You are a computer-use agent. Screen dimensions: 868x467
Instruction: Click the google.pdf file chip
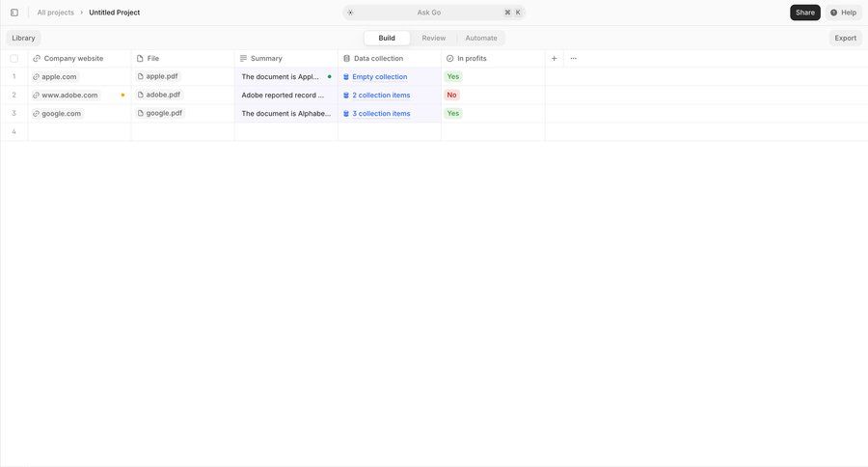(x=159, y=113)
